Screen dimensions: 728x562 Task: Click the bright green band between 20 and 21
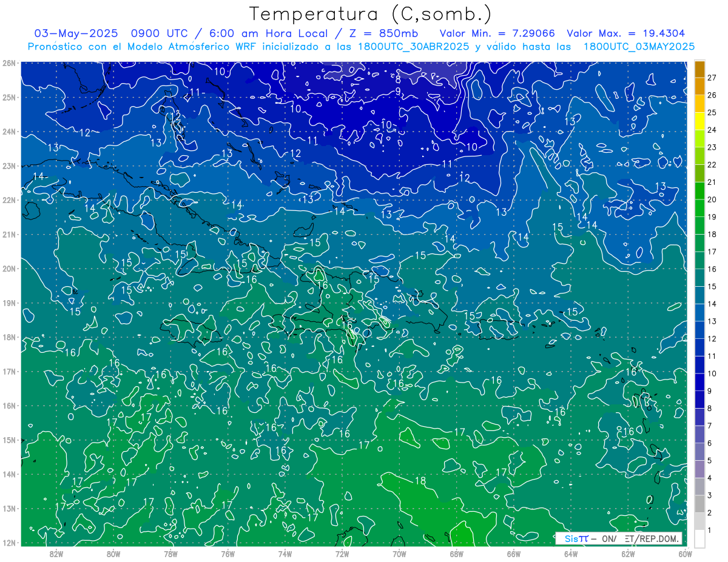click(x=700, y=191)
